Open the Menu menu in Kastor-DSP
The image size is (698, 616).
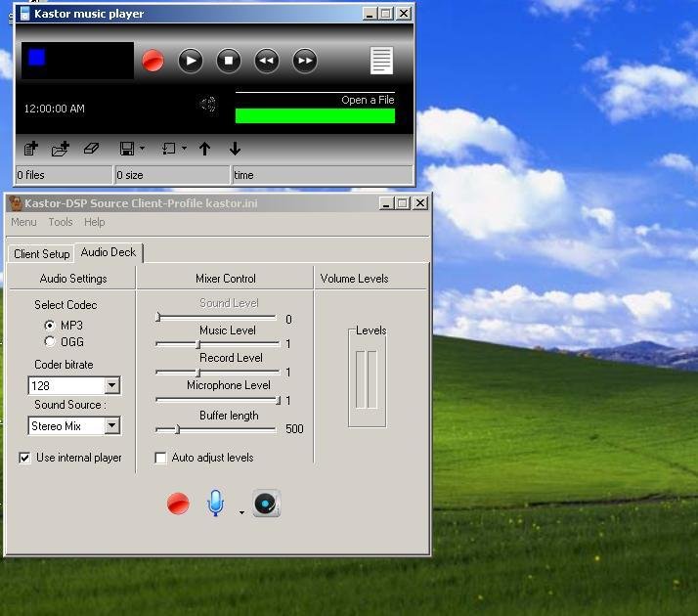[x=23, y=222]
